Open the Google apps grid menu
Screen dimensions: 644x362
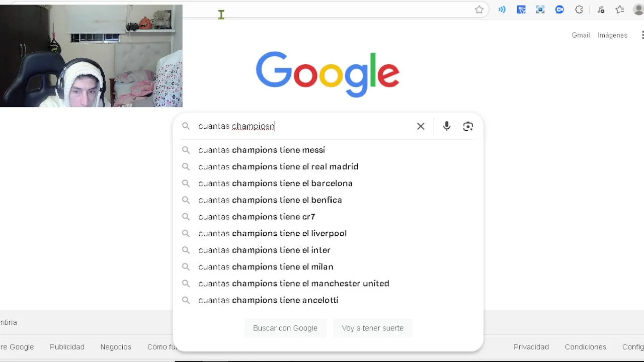[642, 35]
